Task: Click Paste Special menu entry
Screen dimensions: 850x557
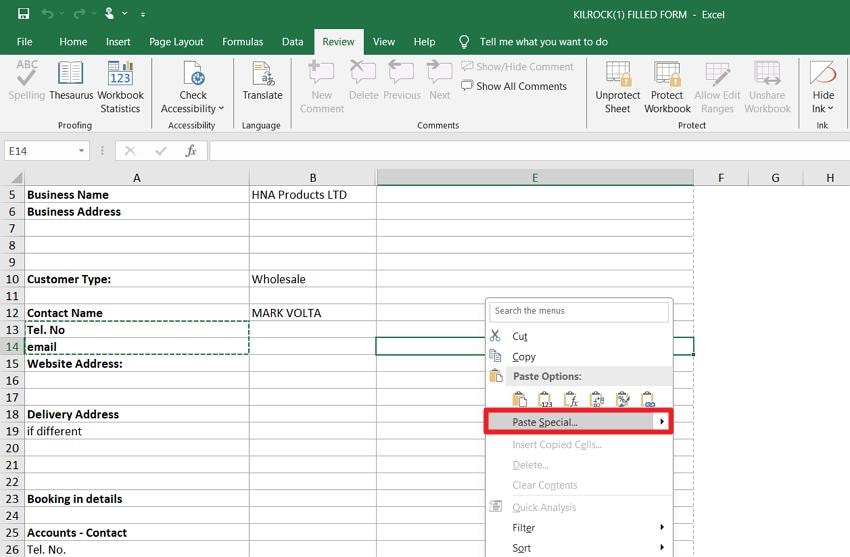Action: [578, 422]
